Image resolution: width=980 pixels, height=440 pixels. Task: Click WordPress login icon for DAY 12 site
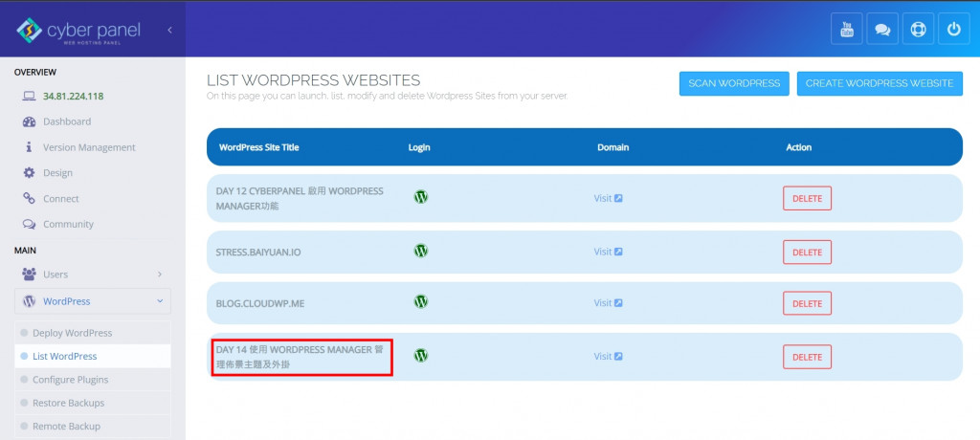(421, 197)
